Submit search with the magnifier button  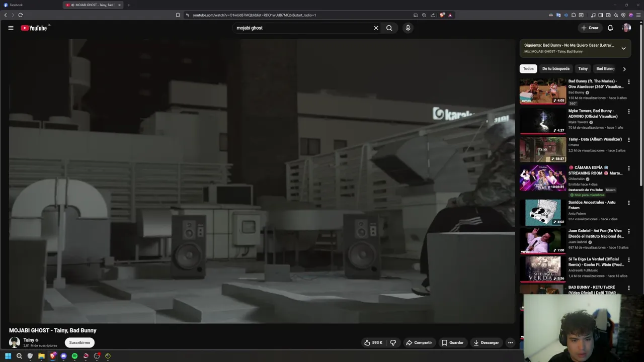click(389, 28)
